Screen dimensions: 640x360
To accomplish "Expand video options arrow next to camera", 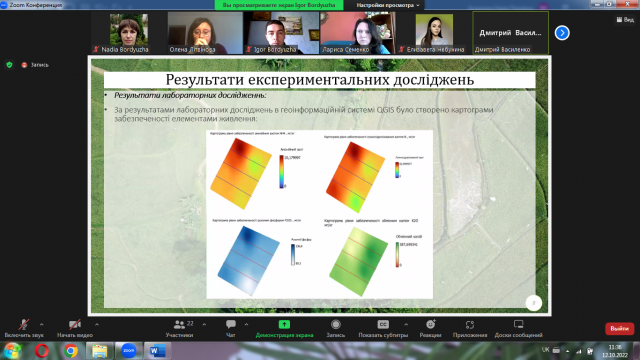I will 97,325.
